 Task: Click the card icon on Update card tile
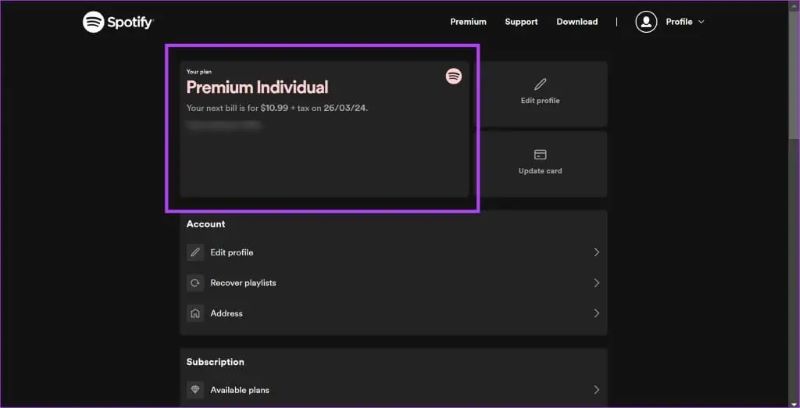(540, 155)
